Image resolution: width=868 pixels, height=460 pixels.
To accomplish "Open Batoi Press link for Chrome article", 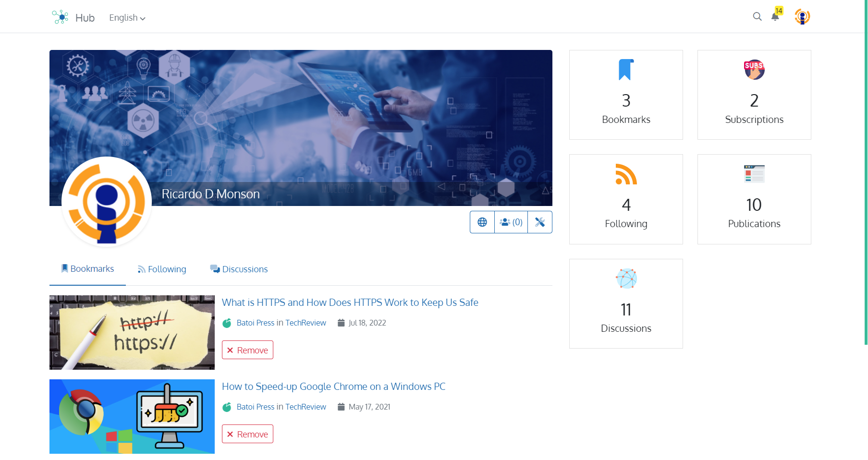I will [x=255, y=407].
